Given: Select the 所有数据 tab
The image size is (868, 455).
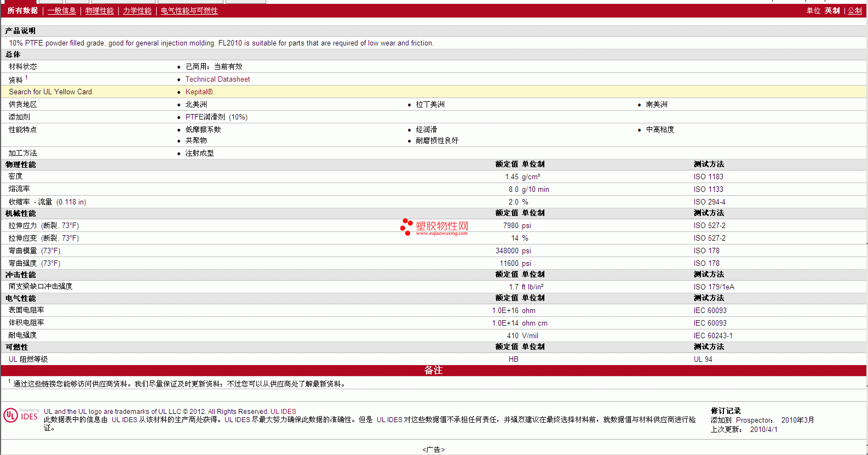Looking at the screenshot, I should coord(22,10).
